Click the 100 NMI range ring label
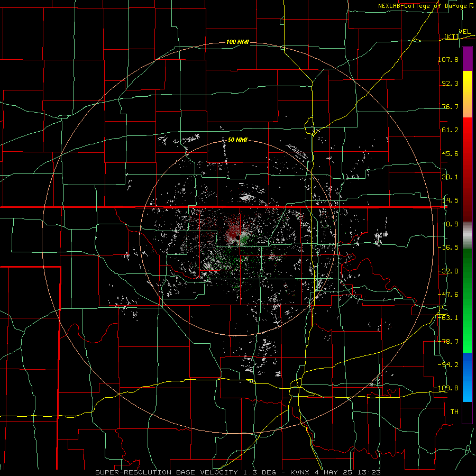Viewport: 476px width, 476px height. click(x=237, y=42)
